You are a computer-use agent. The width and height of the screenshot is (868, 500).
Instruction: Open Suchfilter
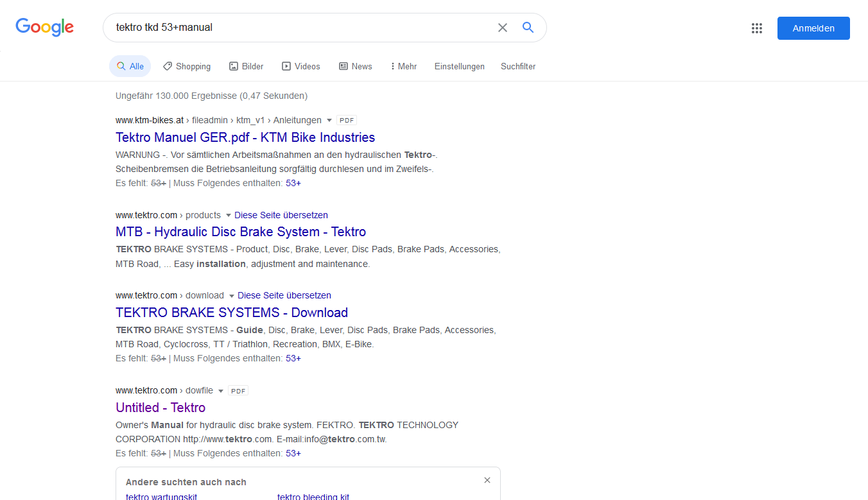(518, 66)
